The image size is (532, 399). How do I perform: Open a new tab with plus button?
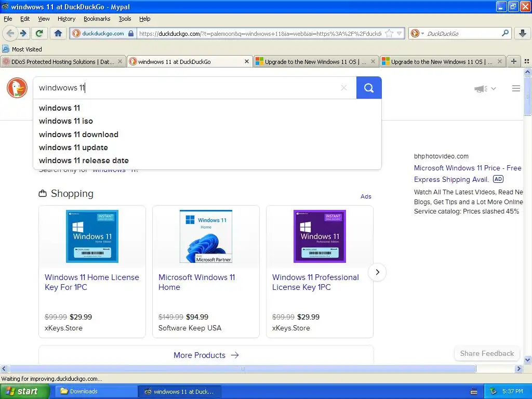pos(514,61)
